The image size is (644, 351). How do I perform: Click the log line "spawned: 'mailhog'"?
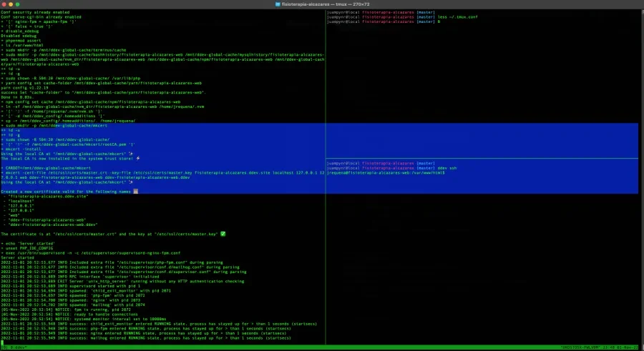tap(73, 305)
